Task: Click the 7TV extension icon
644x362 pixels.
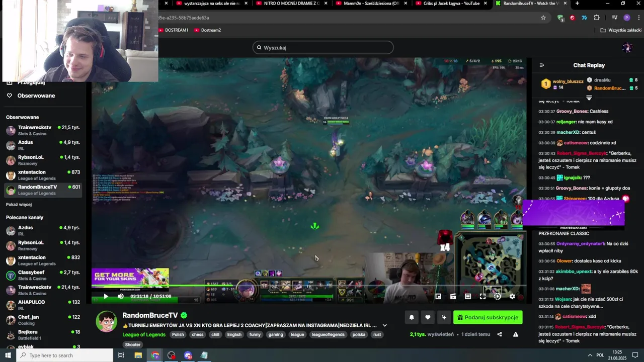Action: pos(584,18)
